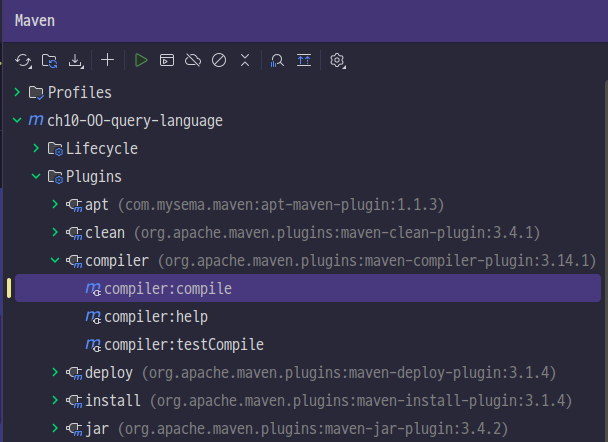Click Analyze Dependencies icon
The image size is (608, 442).
click(x=277, y=60)
